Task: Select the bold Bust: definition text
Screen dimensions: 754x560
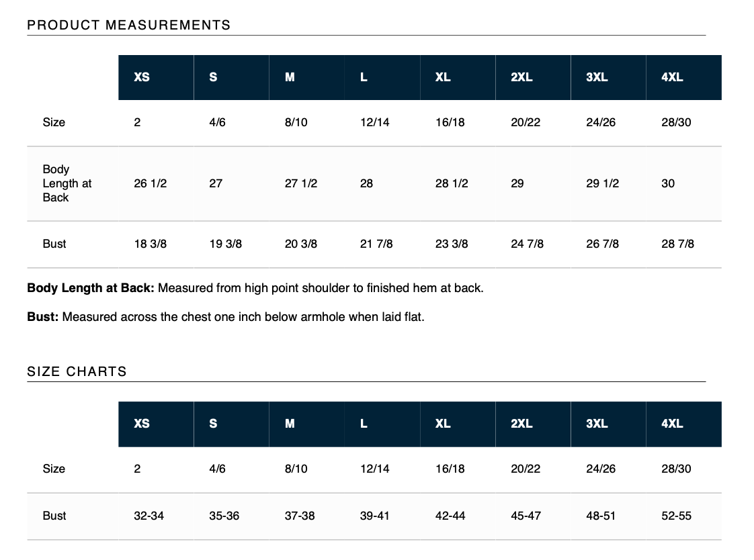Action: coord(43,317)
